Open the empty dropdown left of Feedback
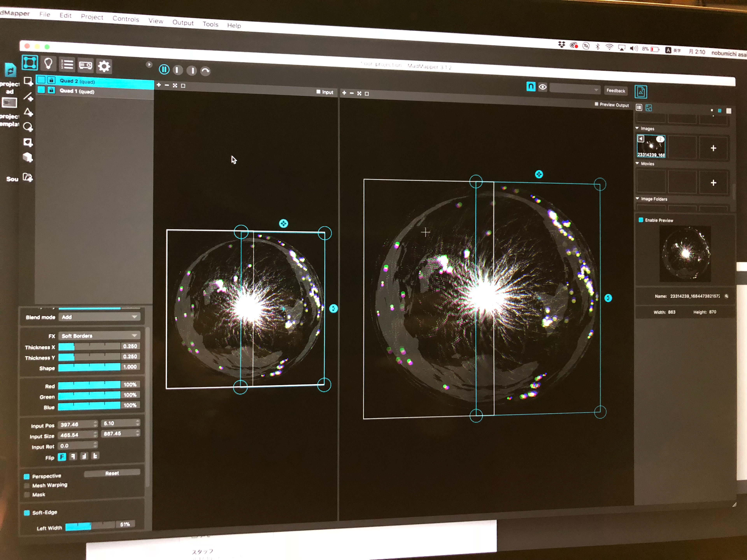The width and height of the screenshot is (747, 560). click(x=575, y=89)
